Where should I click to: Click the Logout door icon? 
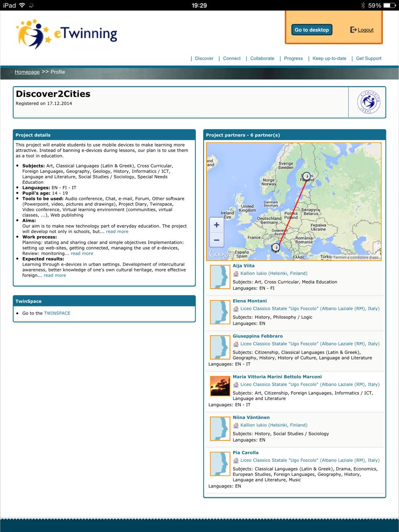pyautogui.click(x=353, y=30)
